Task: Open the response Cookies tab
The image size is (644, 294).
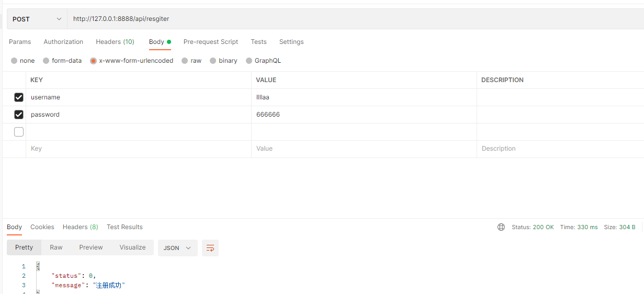Action: [42, 227]
